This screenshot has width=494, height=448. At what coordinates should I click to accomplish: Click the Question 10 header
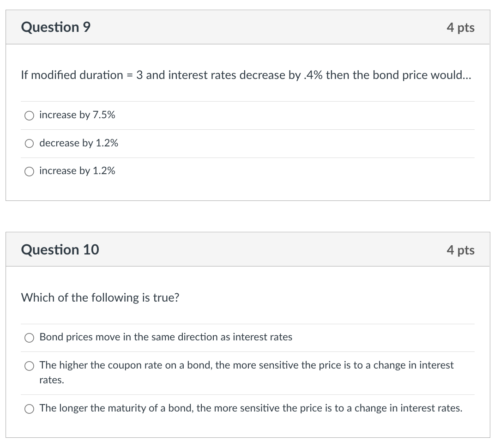coord(60,250)
